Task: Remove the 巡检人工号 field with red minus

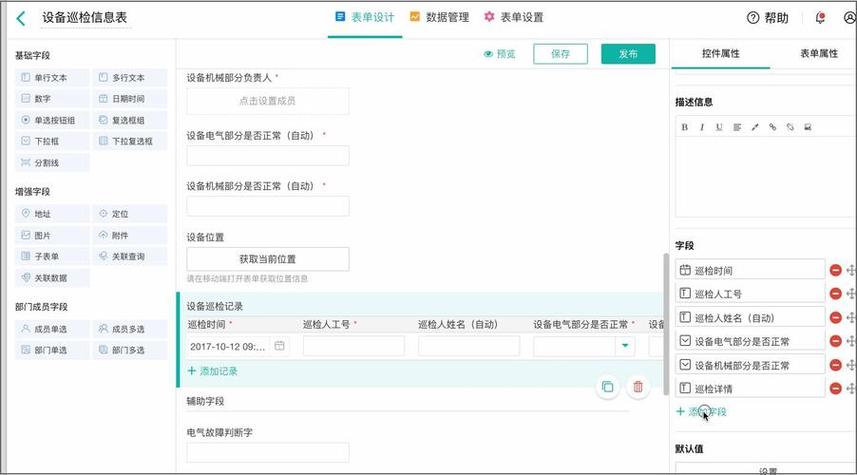Action: click(x=835, y=294)
